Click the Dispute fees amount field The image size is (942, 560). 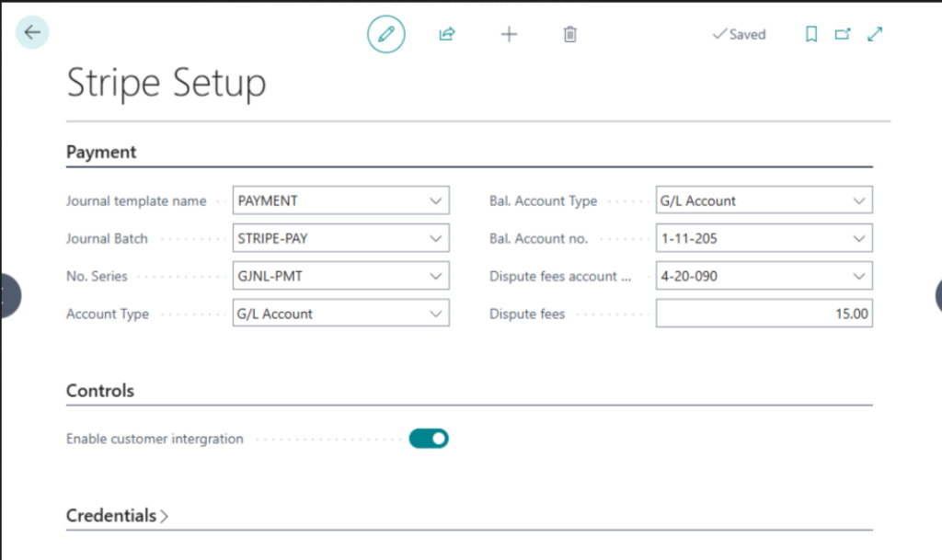764,314
